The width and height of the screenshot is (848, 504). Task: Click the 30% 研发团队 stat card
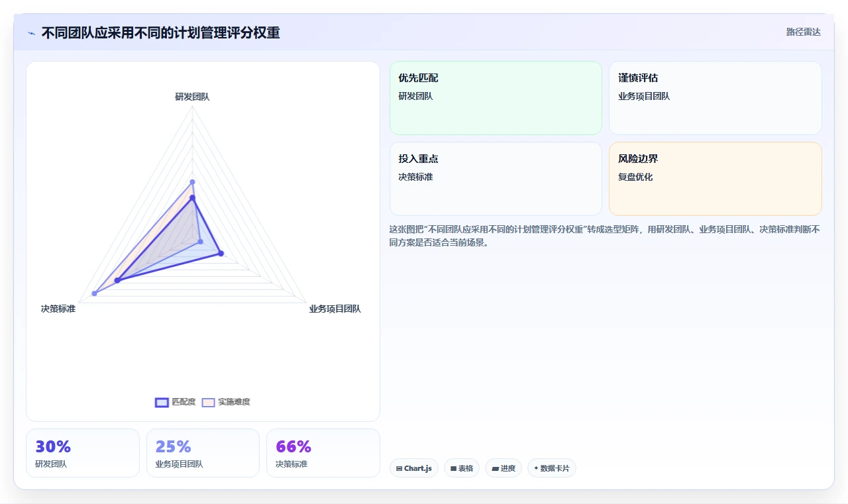tap(83, 453)
